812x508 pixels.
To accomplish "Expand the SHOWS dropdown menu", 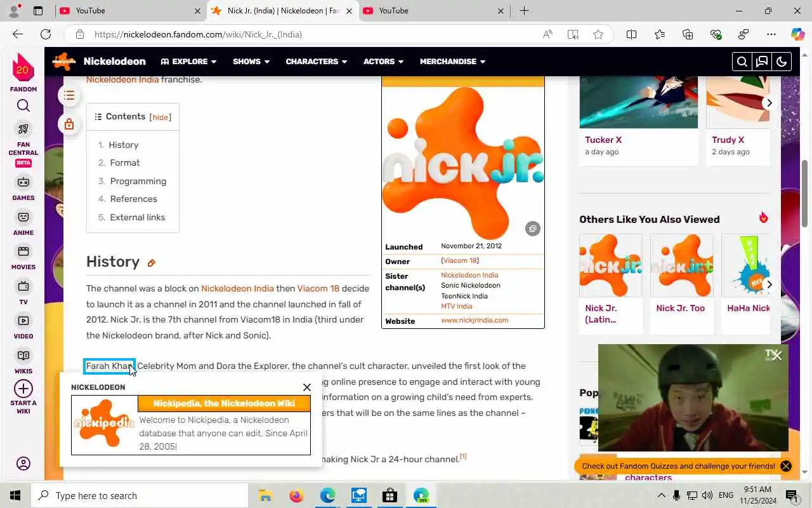I will [x=251, y=62].
